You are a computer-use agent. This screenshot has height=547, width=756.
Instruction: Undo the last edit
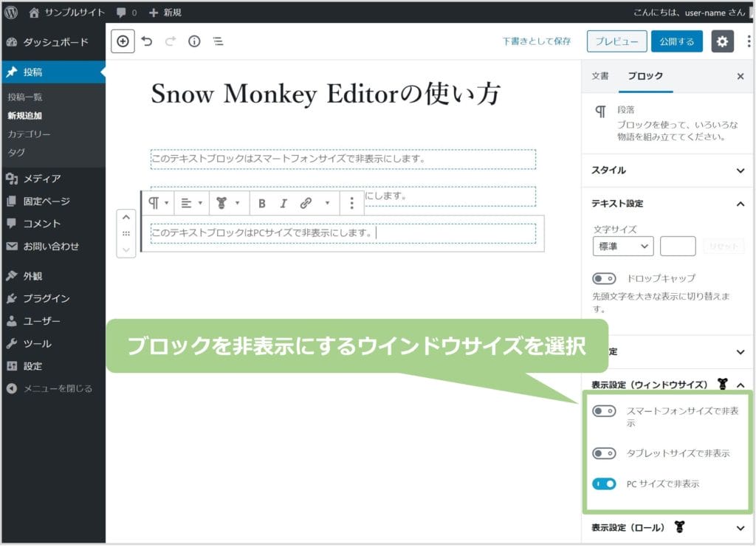pos(147,41)
